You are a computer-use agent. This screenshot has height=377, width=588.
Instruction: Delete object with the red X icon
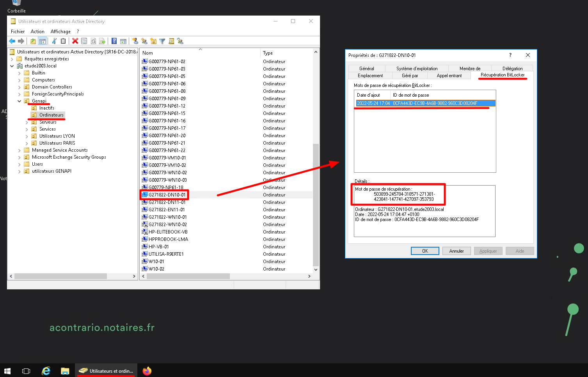coord(75,41)
